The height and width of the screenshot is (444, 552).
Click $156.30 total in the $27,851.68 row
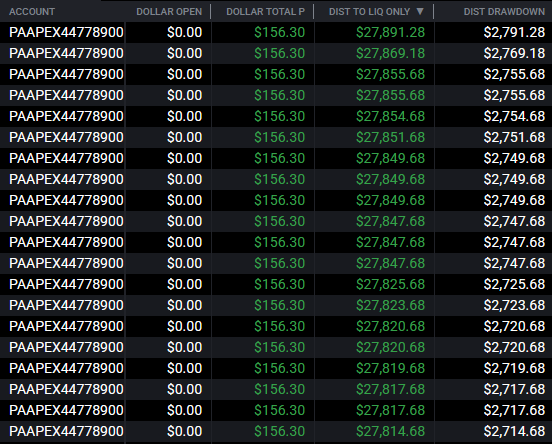pos(280,137)
